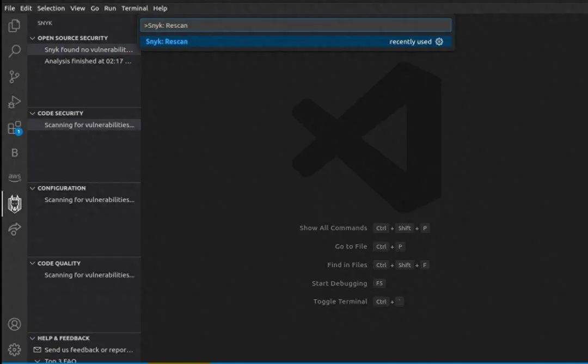Select the Snyk dog icon
This screenshot has width=588, height=364.
[14, 204]
